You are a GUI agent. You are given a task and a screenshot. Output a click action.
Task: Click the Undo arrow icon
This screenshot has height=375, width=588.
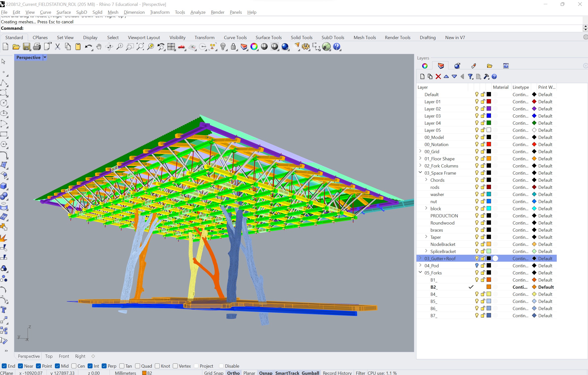click(x=88, y=47)
